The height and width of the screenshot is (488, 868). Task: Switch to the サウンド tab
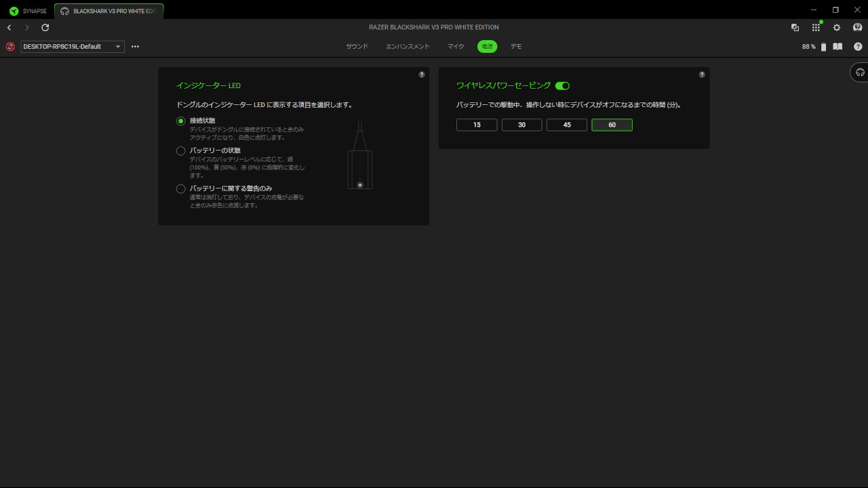point(357,47)
